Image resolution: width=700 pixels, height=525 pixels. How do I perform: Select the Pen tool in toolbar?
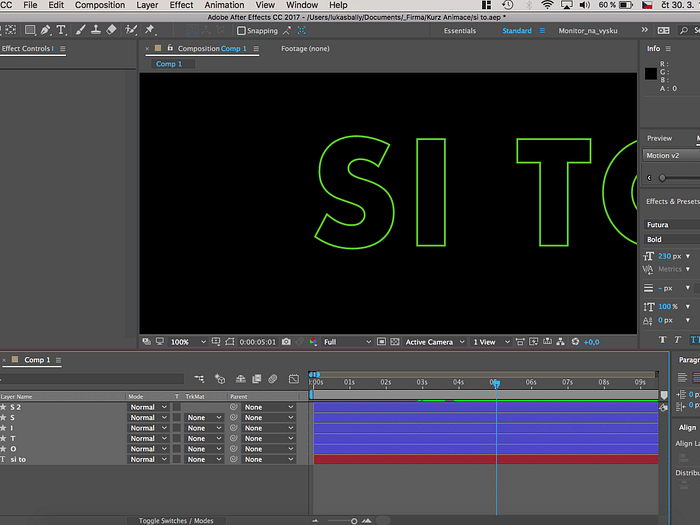point(46,30)
